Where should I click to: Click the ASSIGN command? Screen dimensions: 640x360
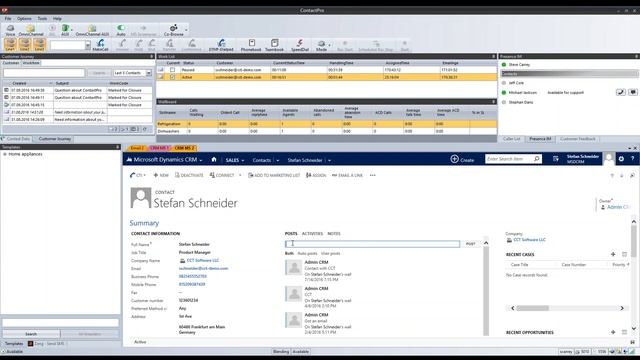[x=316, y=175]
